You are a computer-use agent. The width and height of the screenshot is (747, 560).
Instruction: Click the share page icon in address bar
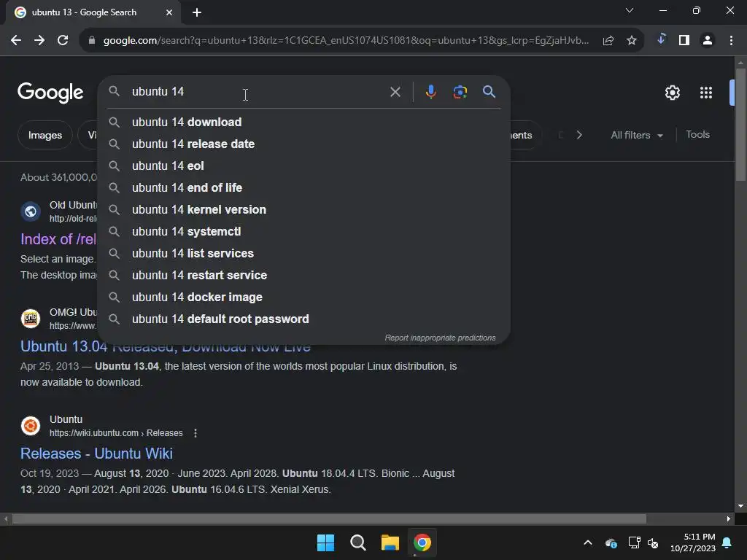(608, 41)
